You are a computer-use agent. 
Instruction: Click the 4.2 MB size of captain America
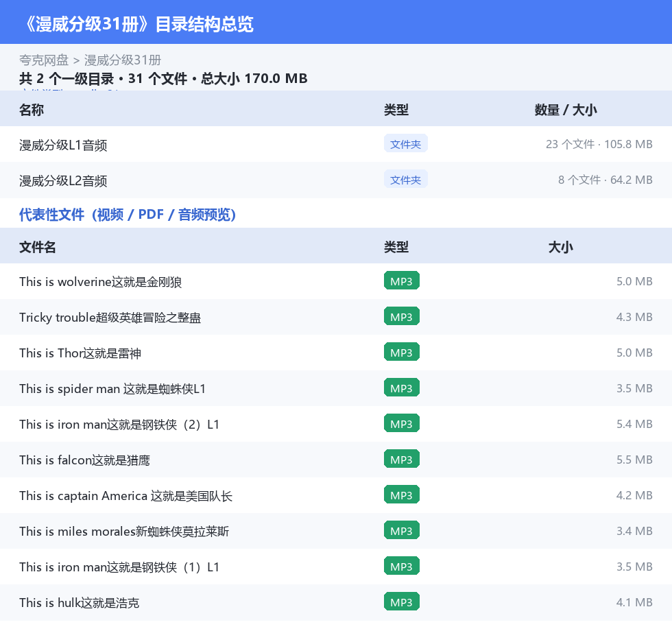634,495
